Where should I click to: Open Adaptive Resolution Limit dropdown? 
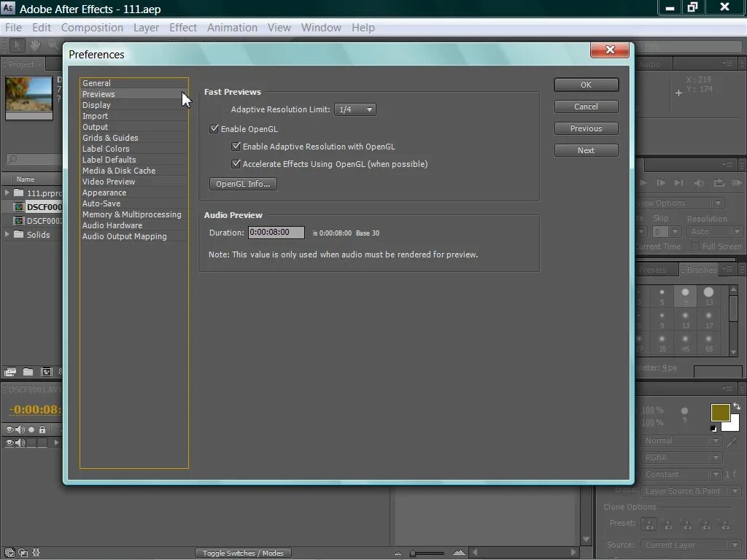click(x=355, y=109)
